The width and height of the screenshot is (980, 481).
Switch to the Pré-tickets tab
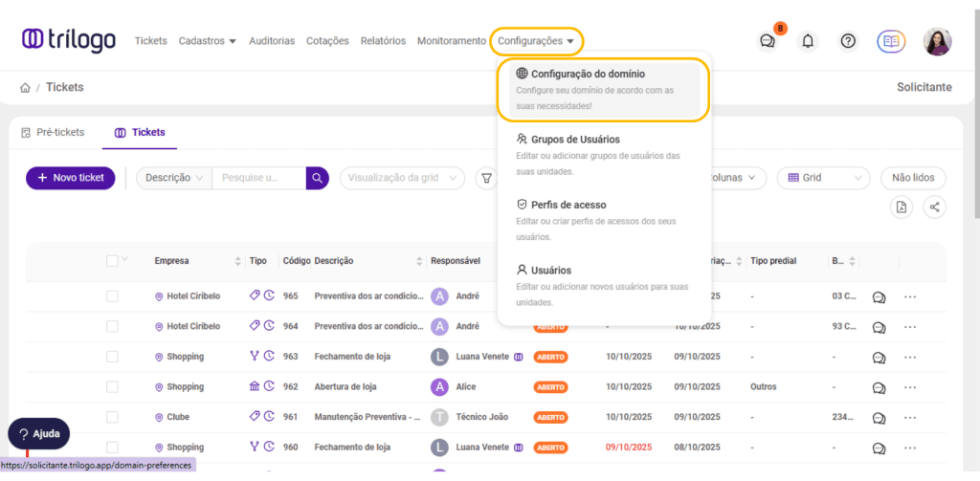pos(54,132)
